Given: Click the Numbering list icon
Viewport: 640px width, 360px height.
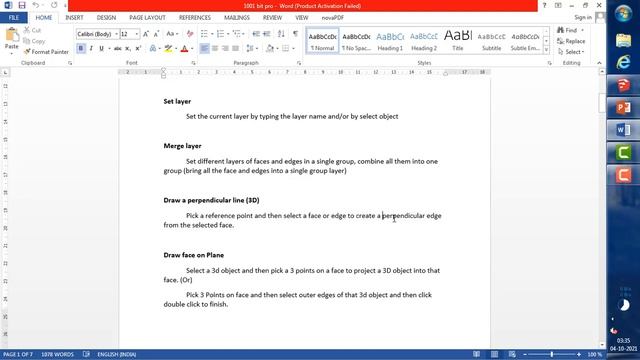Looking at the screenshot, I should coord(220,34).
